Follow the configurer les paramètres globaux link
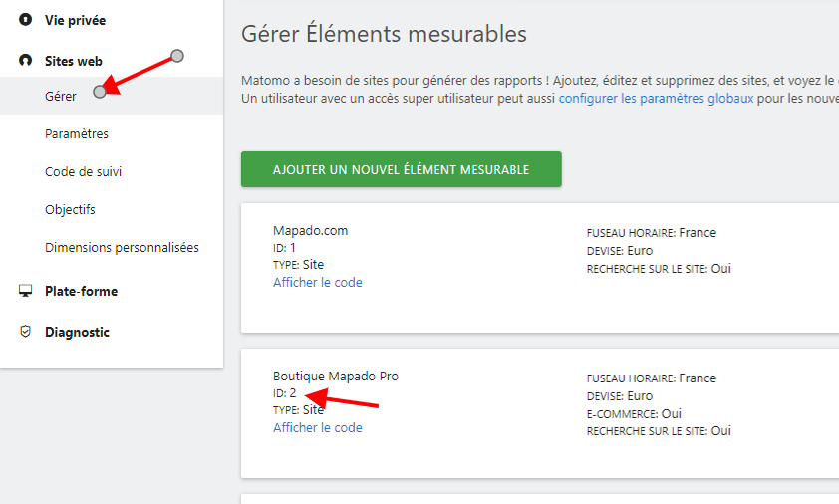The height and width of the screenshot is (504, 839). tap(656, 99)
